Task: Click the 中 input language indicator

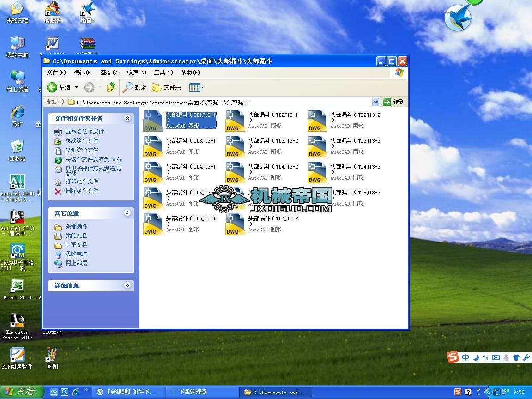Action: click(x=465, y=357)
